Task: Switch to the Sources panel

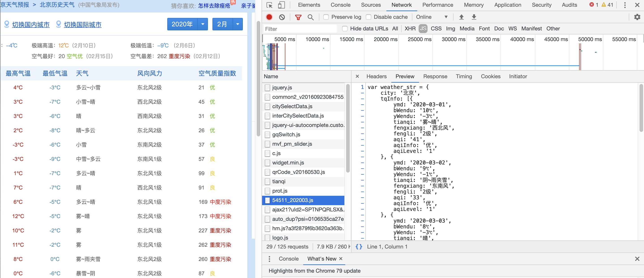Action: (371, 5)
